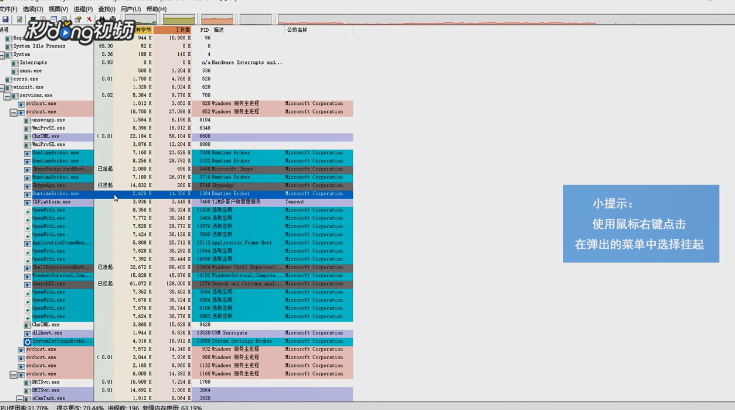Viewport: 735px width, 410px height.
Task: Click the ShellExperienceHost process icon
Action: (x=27, y=268)
